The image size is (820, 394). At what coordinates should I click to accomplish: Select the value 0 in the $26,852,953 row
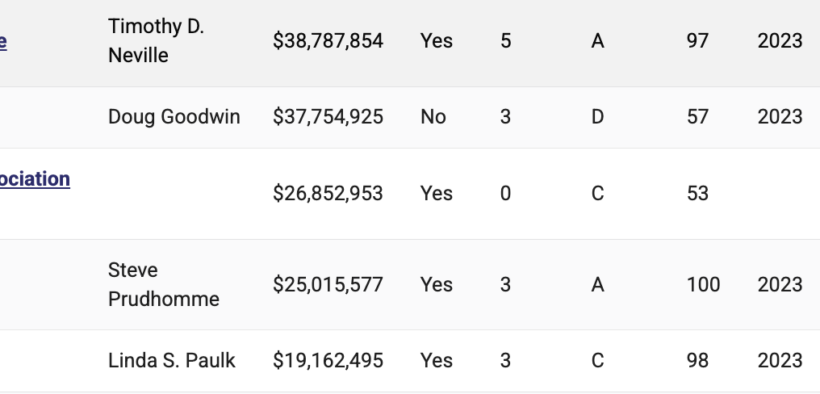(x=505, y=194)
